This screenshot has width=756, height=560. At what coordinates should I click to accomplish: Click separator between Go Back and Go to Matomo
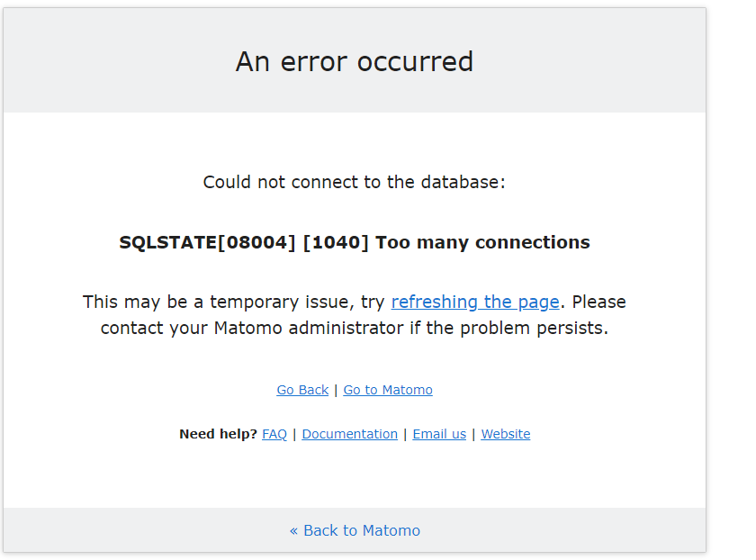coord(336,390)
